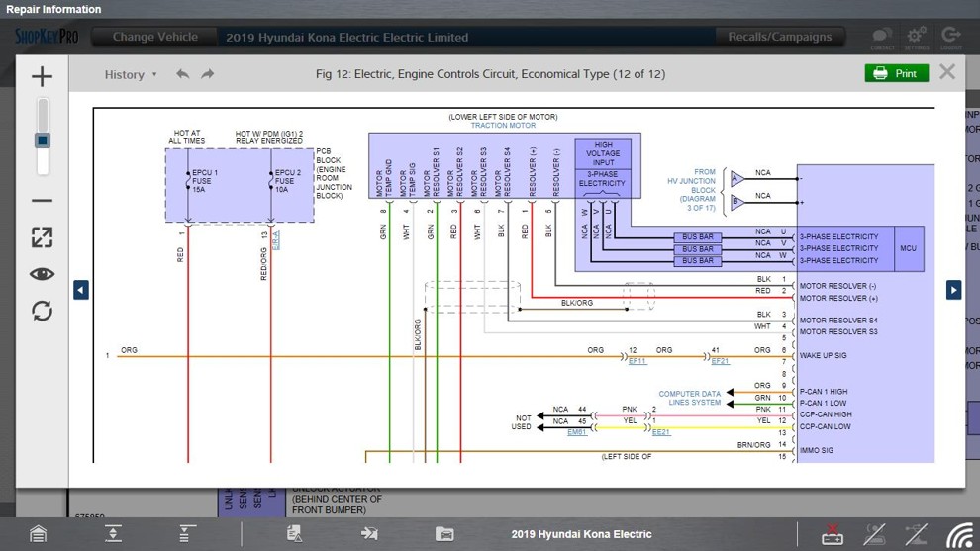
Task: Close the wiring diagram viewer
Action: 947,72
